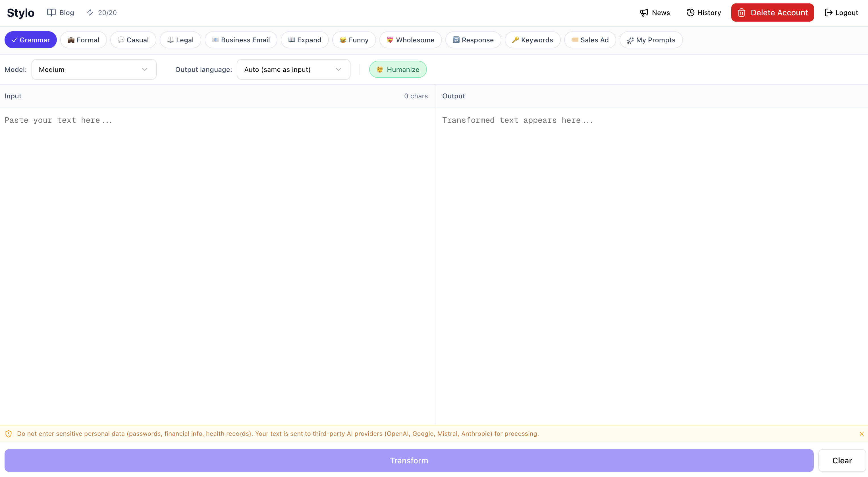This screenshot has height=477, width=868.
Task: Click the chevron arrow in the Model selector
Action: [x=145, y=69]
